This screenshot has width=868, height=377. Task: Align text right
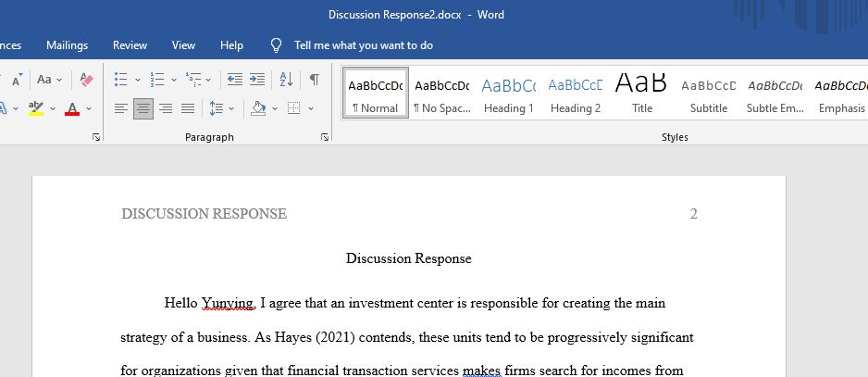[x=166, y=108]
